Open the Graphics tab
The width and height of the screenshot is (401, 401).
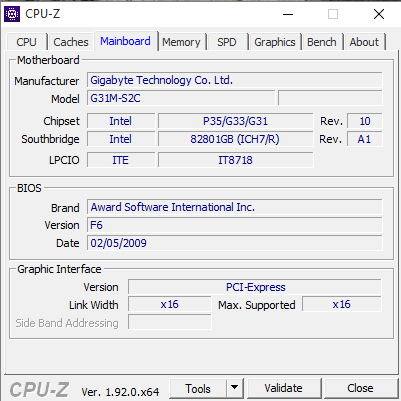[x=275, y=42]
